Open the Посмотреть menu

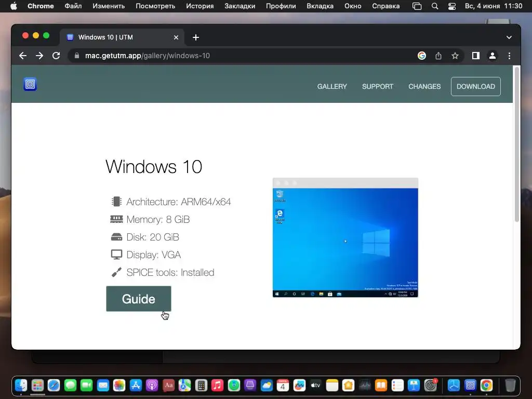click(x=155, y=6)
